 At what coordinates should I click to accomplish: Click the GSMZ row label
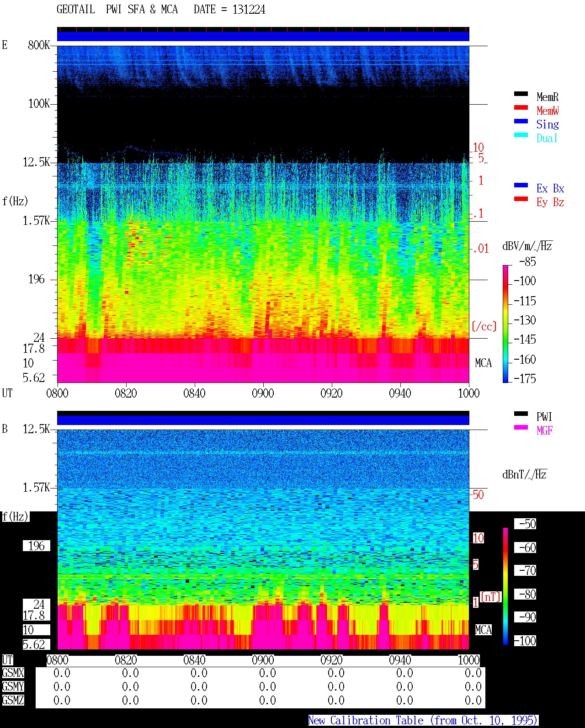(13, 700)
